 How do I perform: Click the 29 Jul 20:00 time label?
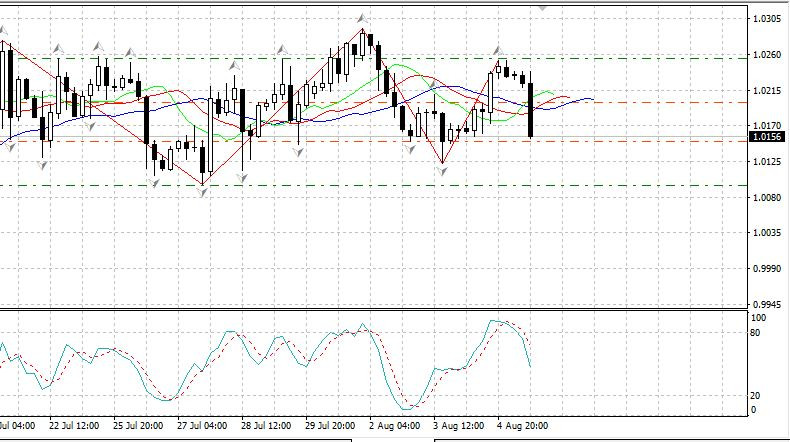330,426
